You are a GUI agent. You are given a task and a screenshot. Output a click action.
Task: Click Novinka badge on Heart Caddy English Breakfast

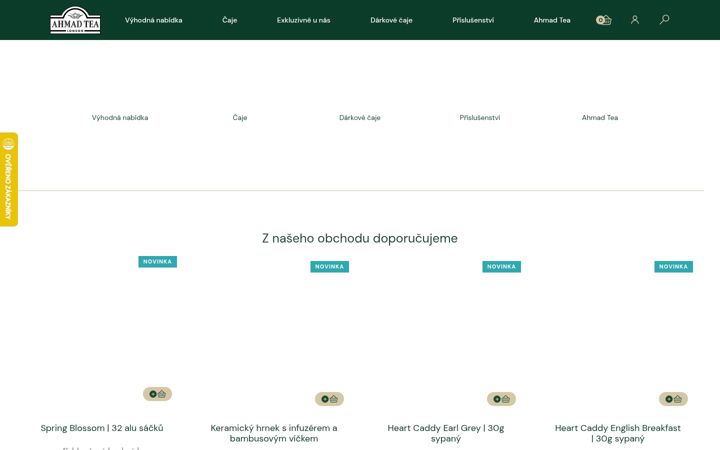(x=673, y=267)
